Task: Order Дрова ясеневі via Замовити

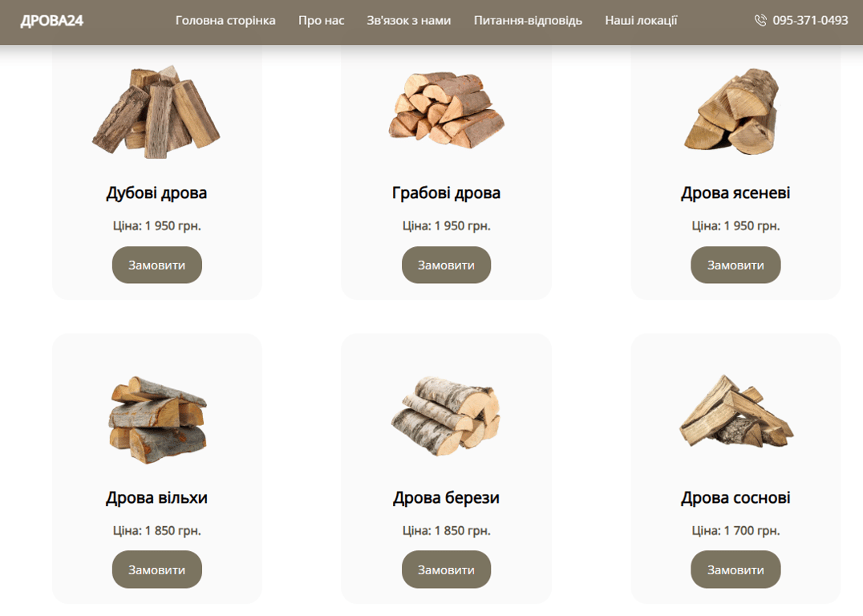Action: (735, 265)
